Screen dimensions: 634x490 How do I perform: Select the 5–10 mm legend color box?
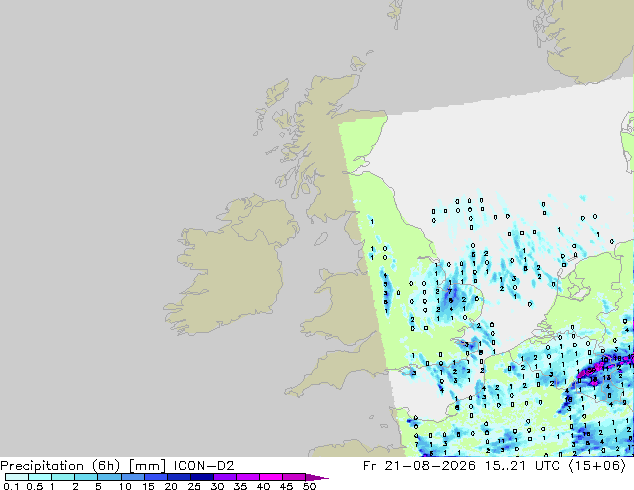(109, 477)
